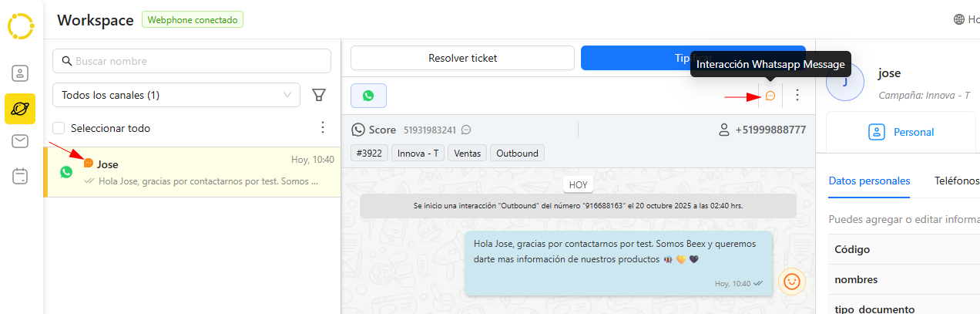Open the contacts icon in the left sidebar

(21, 73)
